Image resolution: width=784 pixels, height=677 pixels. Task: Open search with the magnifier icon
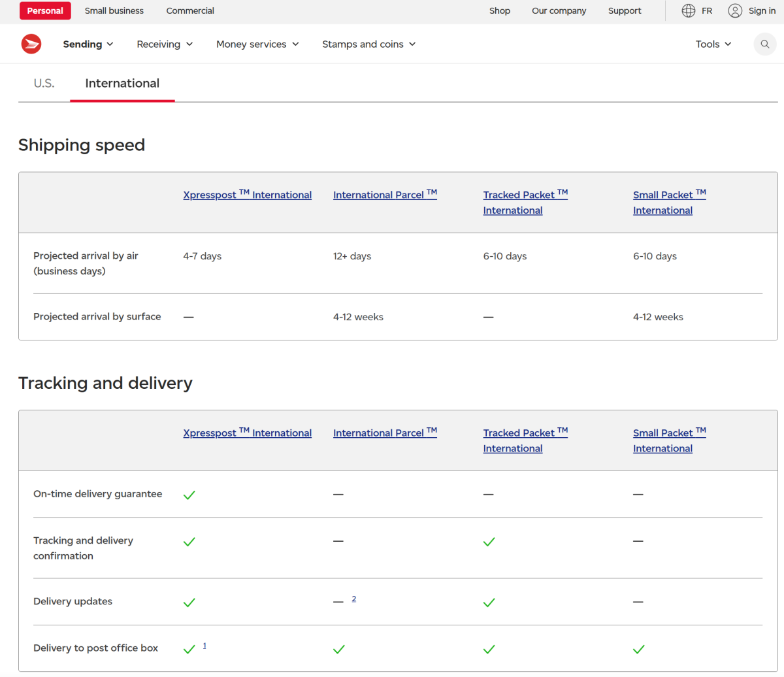[765, 44]
